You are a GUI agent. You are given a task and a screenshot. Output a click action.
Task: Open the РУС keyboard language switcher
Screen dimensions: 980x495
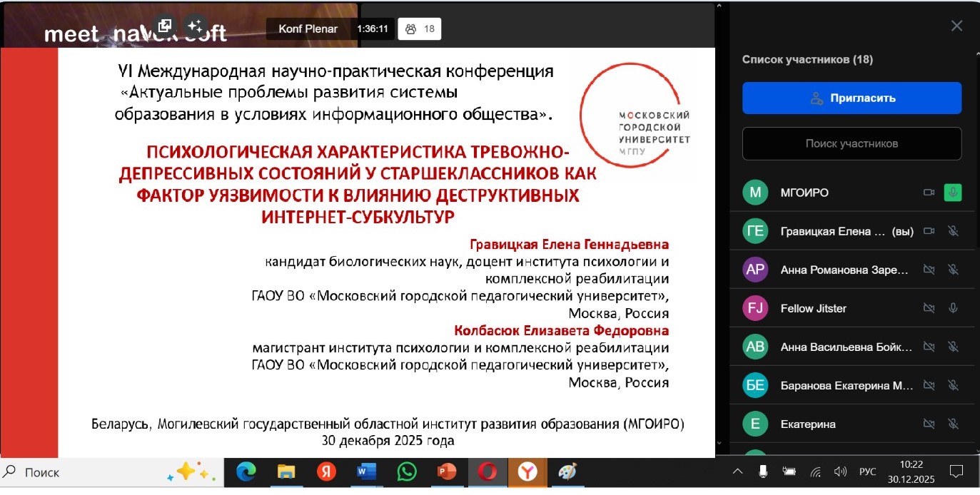point(867,471)
